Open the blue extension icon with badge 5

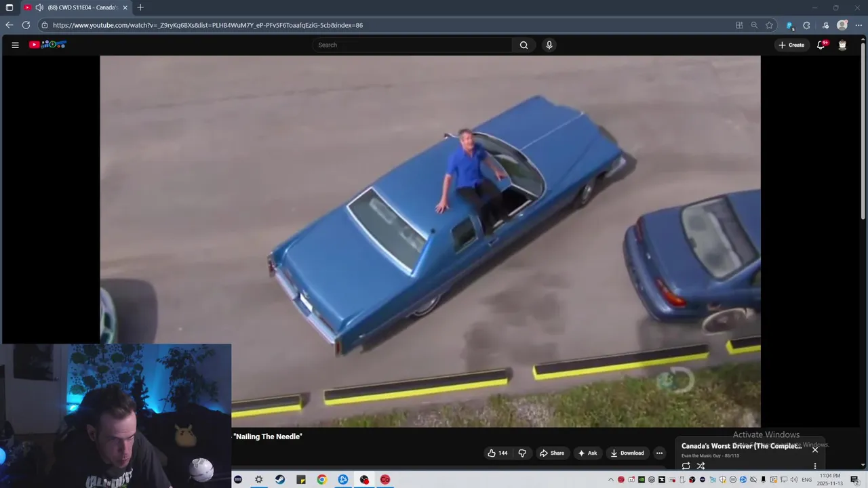790,25
